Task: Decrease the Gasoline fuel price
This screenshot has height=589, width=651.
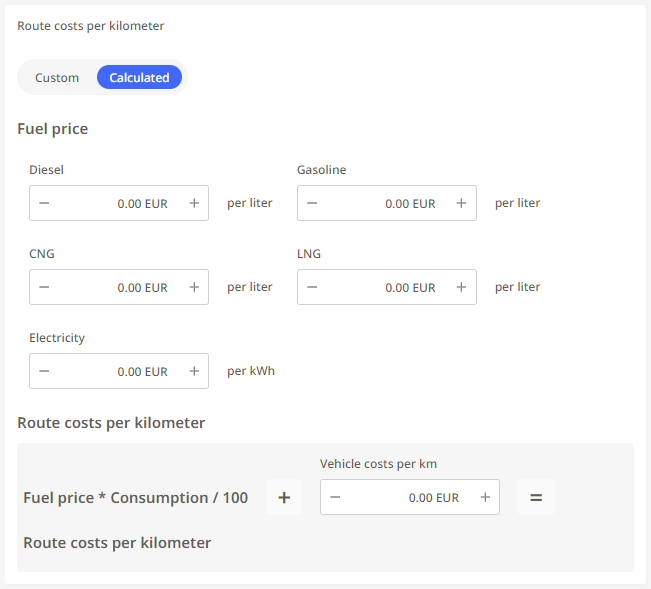Action: click(x=312, y=203)
